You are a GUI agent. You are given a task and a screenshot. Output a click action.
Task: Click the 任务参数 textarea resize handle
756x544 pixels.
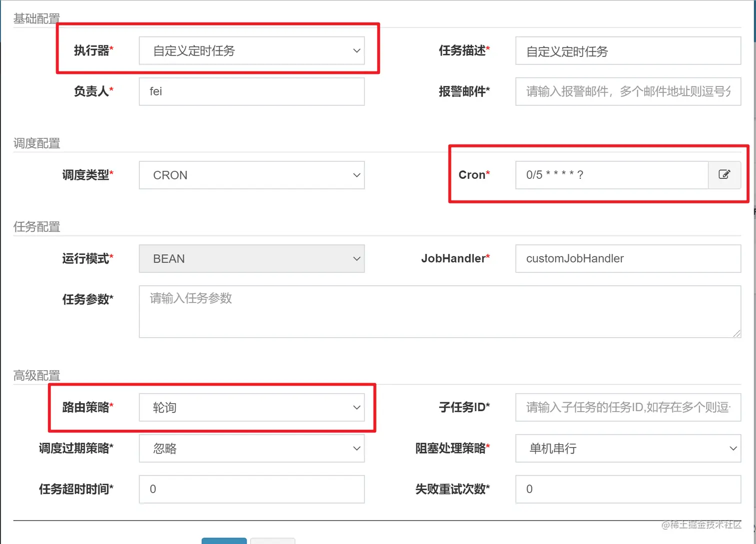[x=736, y=333]
